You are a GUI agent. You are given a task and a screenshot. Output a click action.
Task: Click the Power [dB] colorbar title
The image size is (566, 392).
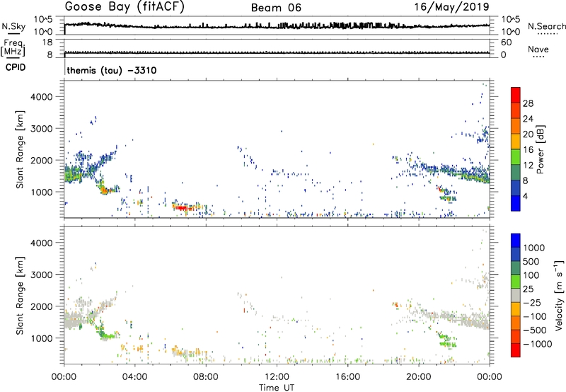(x=541, y=149)
